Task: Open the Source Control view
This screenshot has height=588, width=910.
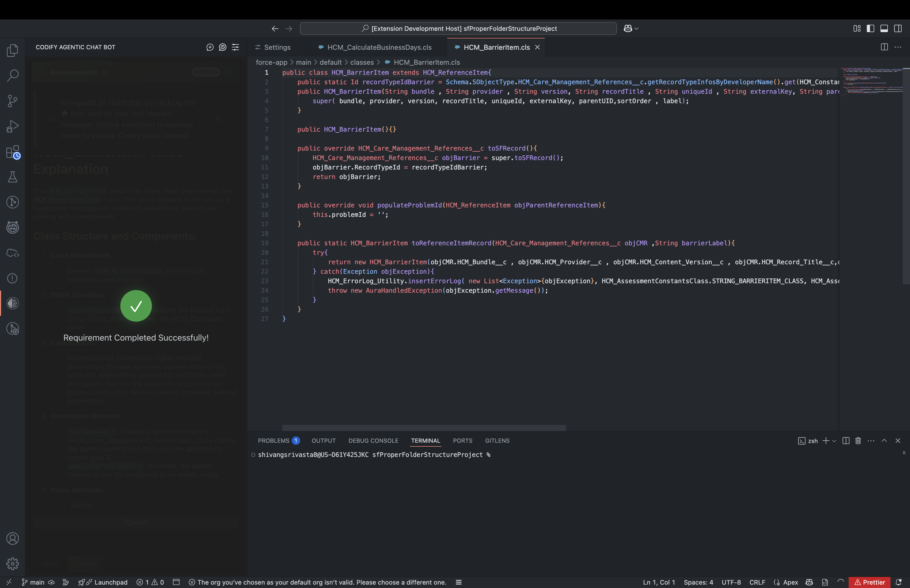Action: (13, 101)
